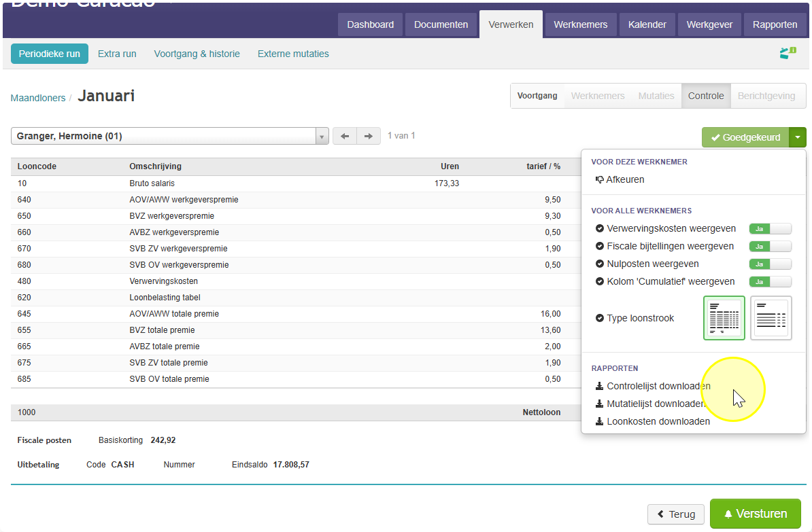Click Loonkosten downloaden
The height and width of the screenshot is (532, 812).
point(652,421)
